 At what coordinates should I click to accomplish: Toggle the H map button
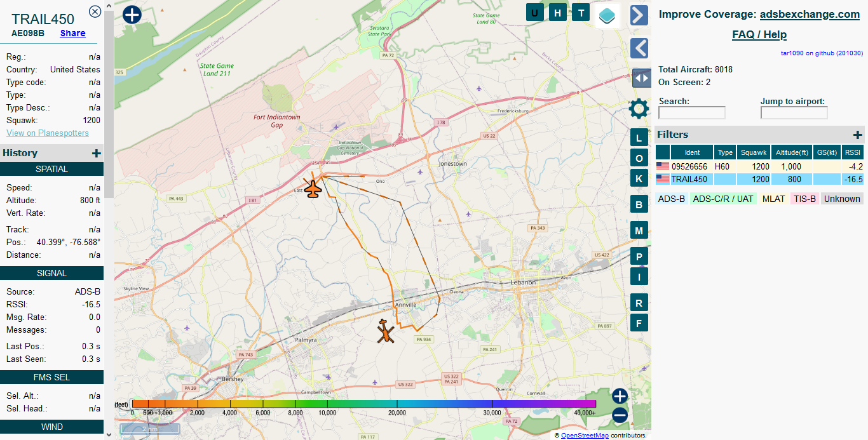(558, 12)
